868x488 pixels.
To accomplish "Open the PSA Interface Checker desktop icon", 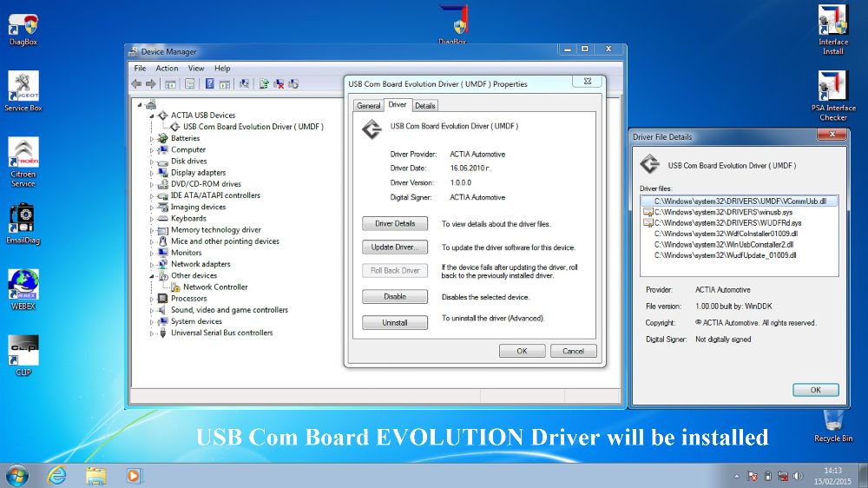I will click(x=833, y=96).
